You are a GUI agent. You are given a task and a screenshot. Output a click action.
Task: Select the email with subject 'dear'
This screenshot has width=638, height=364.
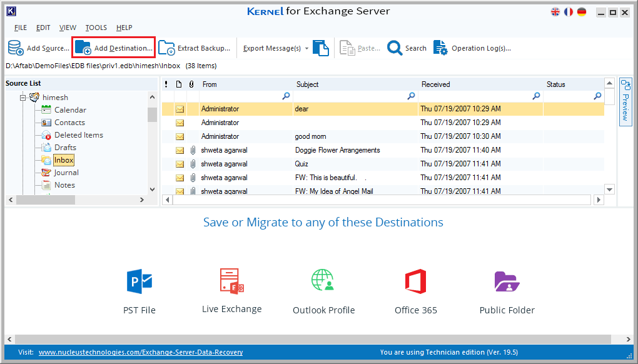point(382,109)
